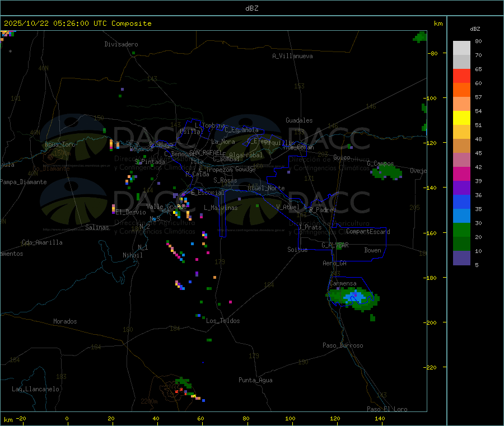Click the Nihuil location label

coord(132,255)
